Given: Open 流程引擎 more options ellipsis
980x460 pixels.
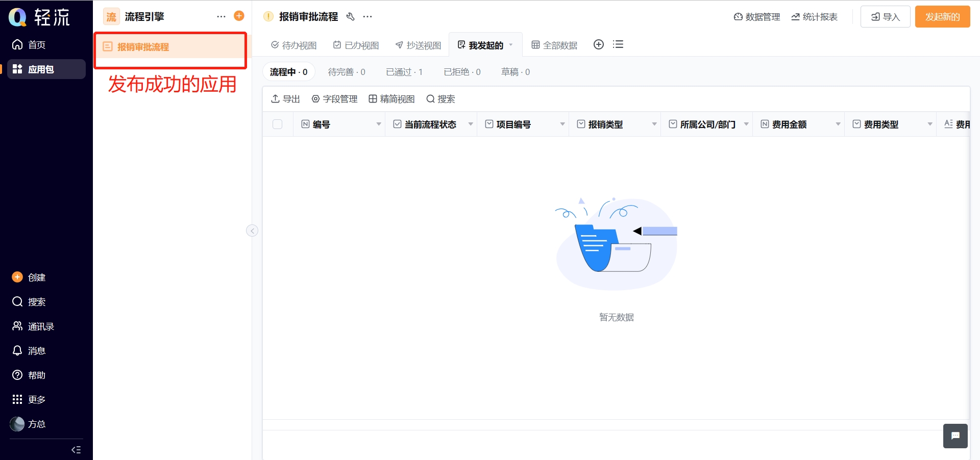Looking at the screenshot, I should [221, 16].
